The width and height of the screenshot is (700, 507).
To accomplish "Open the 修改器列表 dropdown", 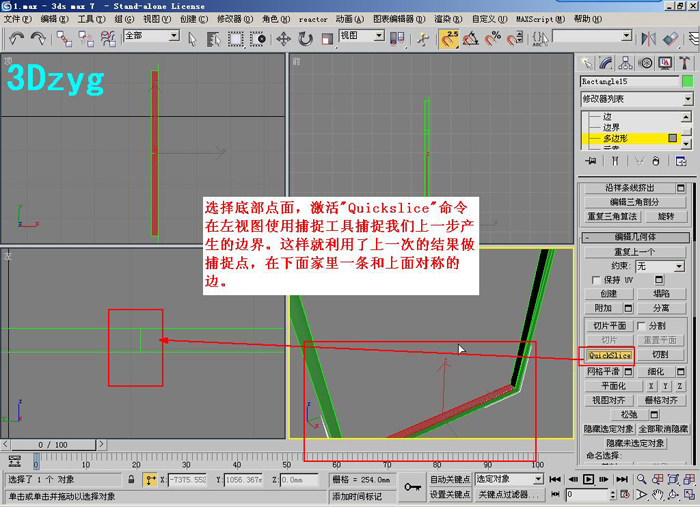I will (x=637, y=99).
